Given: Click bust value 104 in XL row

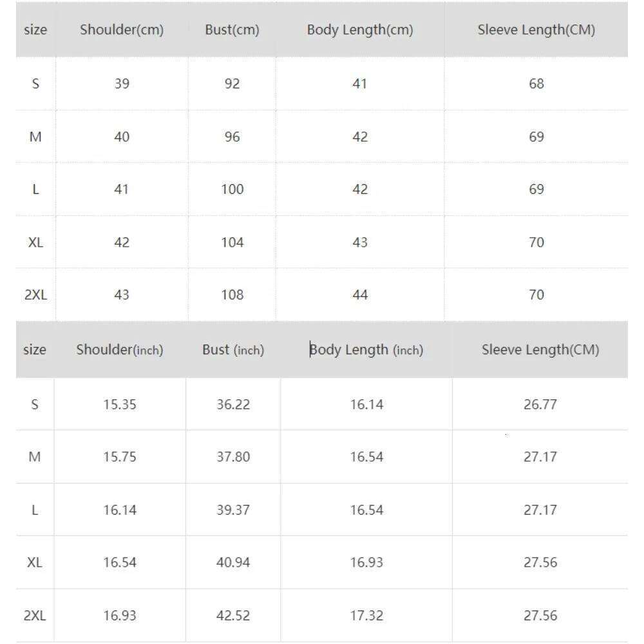Looking at the screenshot, I should click(232, 242).
